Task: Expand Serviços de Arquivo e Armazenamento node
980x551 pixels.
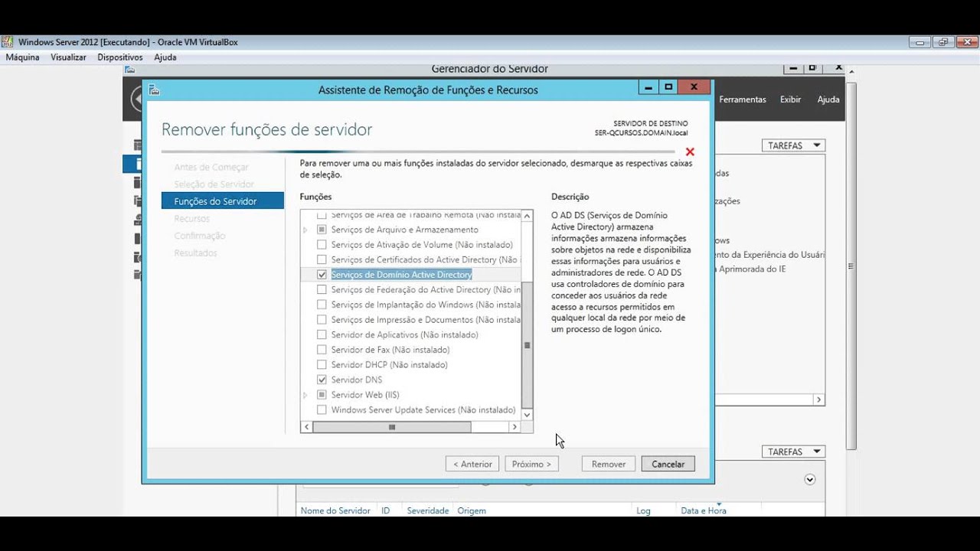Action: pyautogui.click(x=305, y=230)
